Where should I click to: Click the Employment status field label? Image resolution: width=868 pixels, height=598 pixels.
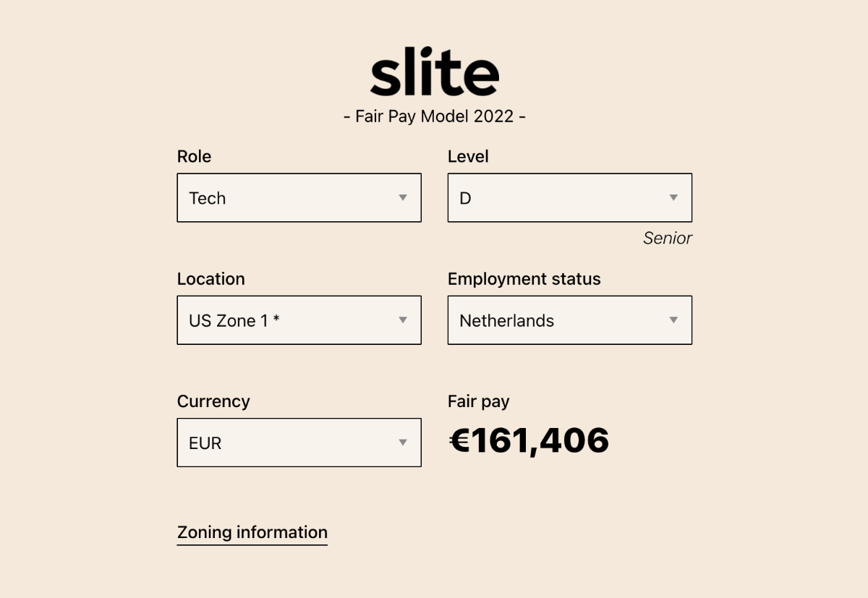524,279
